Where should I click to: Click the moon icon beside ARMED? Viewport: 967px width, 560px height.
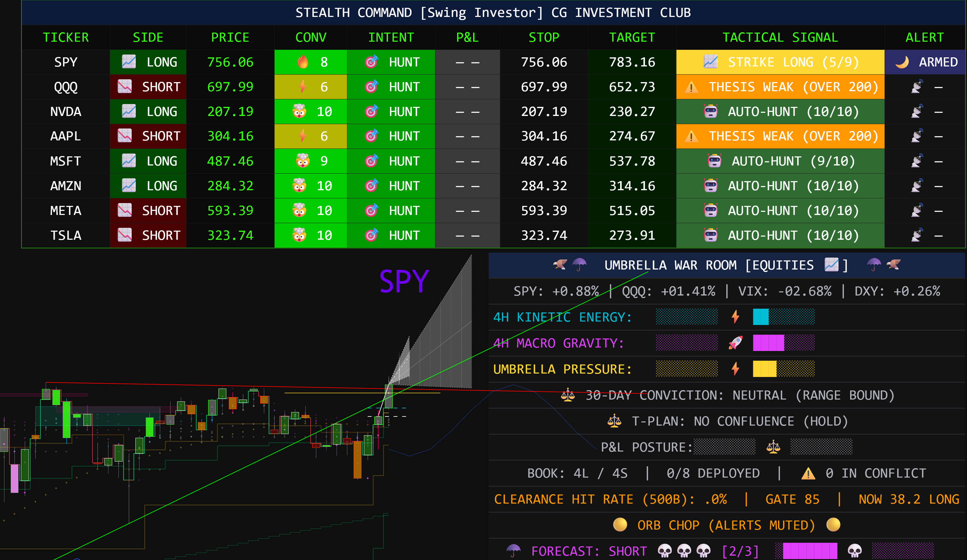pyautogui.click(x=902, y=62)
